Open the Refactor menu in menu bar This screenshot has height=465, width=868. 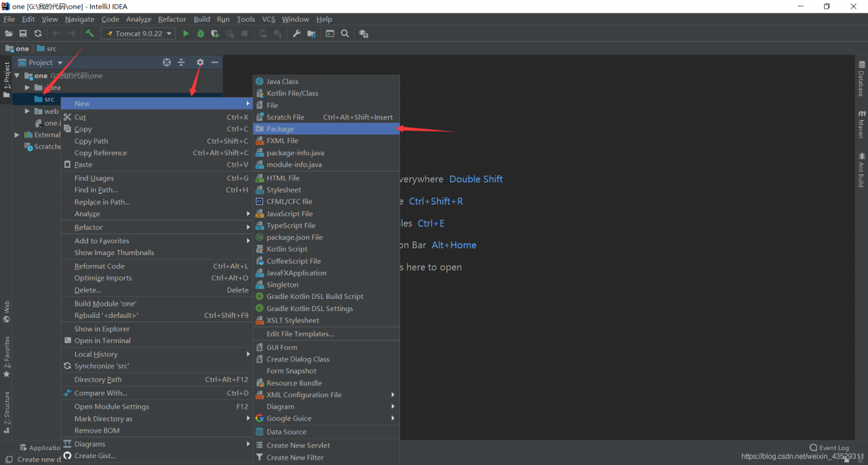pos(172,19)
